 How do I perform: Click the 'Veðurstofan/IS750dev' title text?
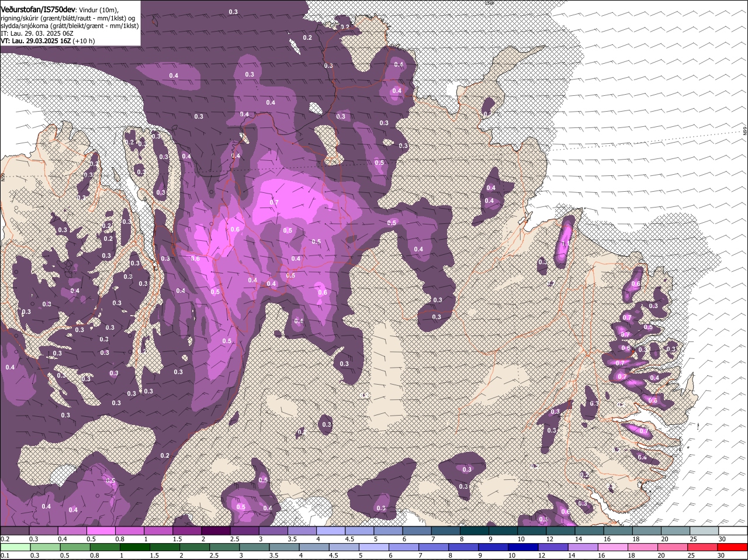38,10
